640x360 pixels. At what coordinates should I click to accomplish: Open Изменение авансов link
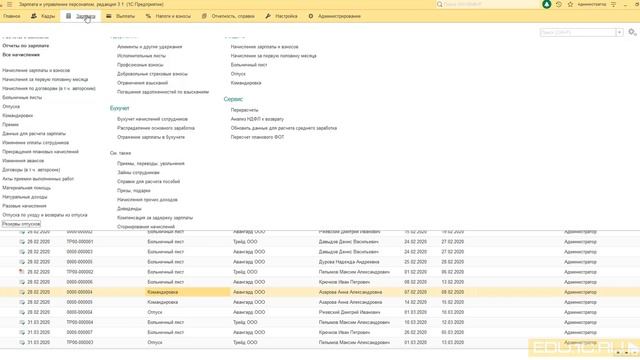tap(23, 161)
